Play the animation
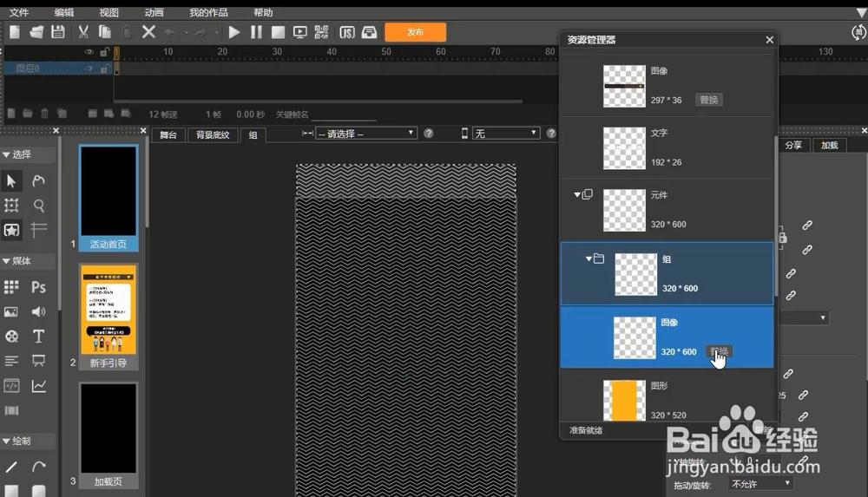This screenshot has width=868, height=497. (234, 32)
